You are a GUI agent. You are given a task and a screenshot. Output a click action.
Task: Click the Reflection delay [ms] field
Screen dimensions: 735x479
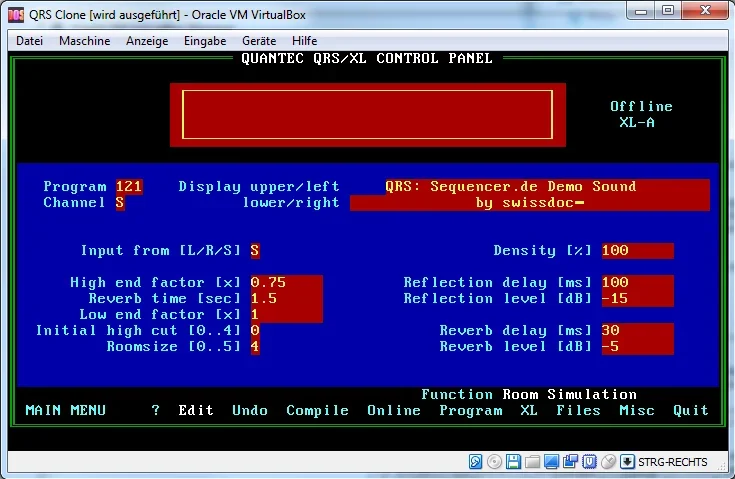[x=638, y=282]
